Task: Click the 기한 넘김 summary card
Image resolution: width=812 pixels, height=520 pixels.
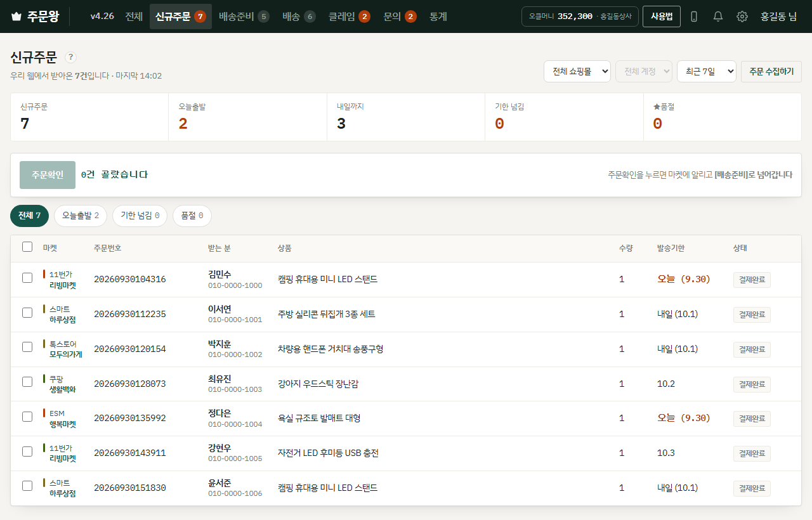Action: [565, 117]
